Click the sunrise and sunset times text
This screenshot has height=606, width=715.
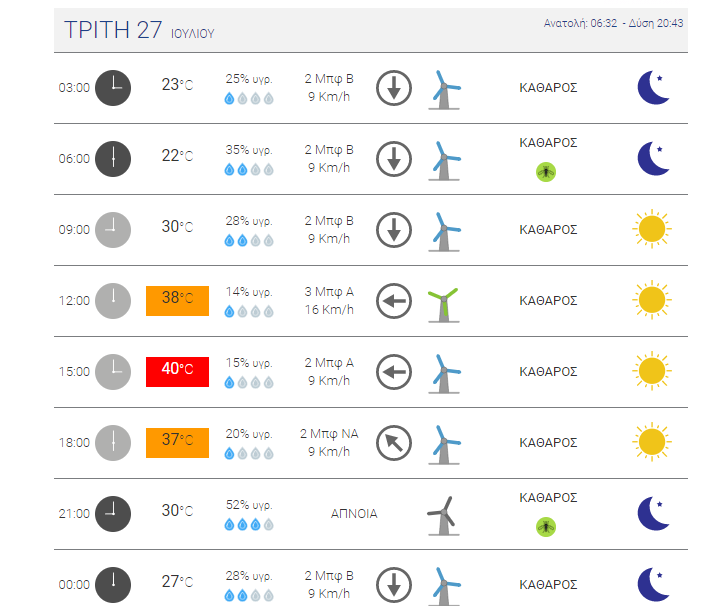[613, 23]
